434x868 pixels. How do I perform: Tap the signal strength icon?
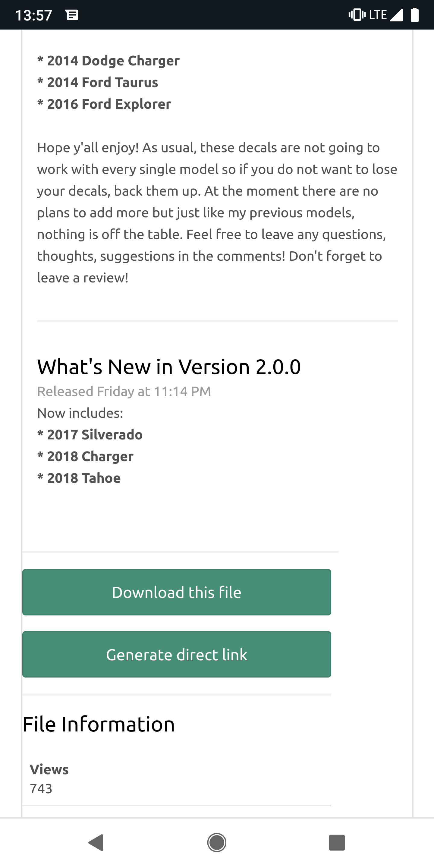coord(396,15)
